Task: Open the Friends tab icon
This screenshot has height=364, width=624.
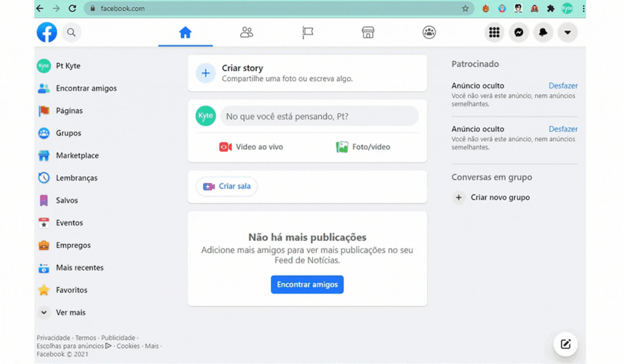Action: [x=246, y=32]
